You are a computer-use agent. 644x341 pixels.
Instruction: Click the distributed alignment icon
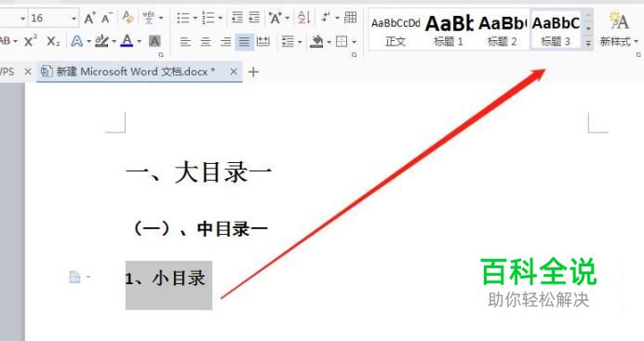(262, 42)
